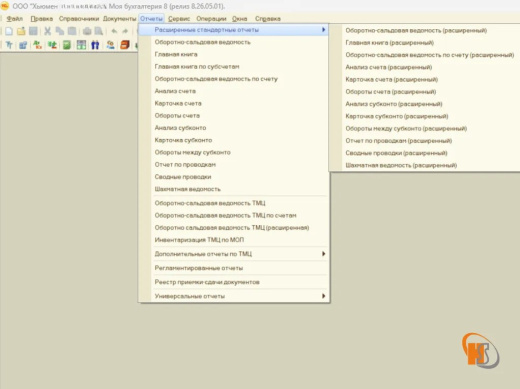Click the green tree structure icon
The image size is (520, 389).
tap(52, 45)
